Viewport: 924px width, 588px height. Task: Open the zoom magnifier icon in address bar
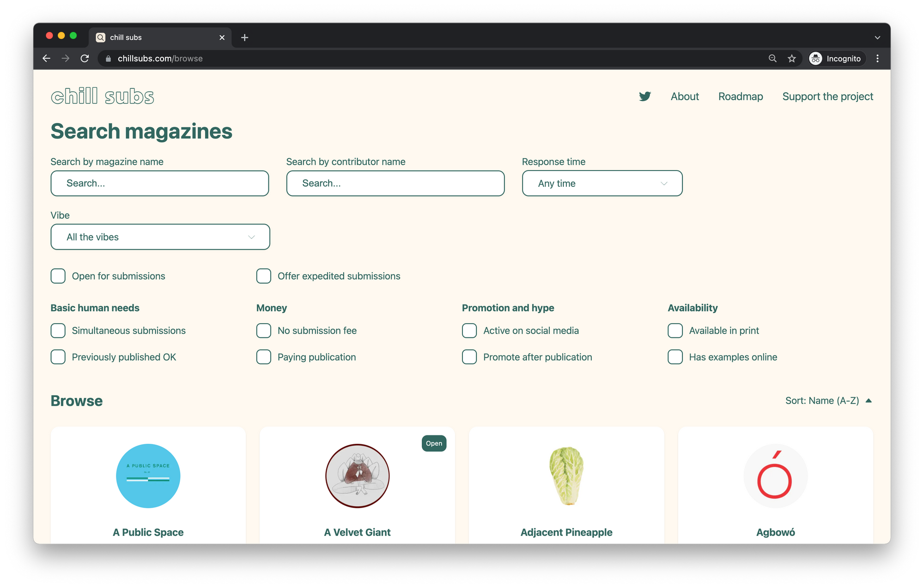pyautogui.click(x=772, y=58)
